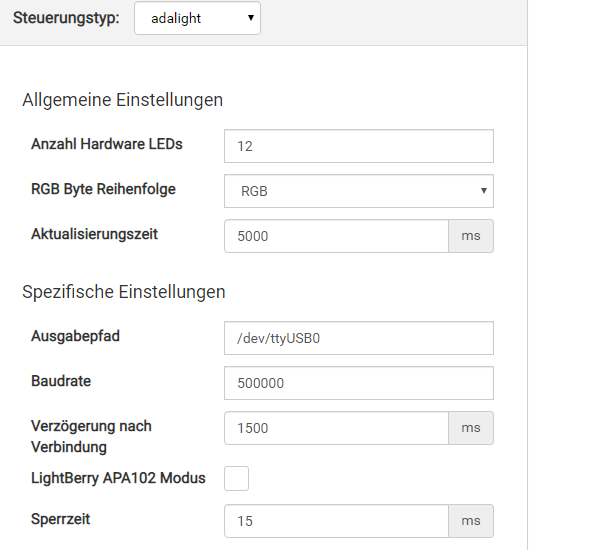Click the ms unit beside Verzögerung field
This screenshot has height=550, width=609.
471,428
